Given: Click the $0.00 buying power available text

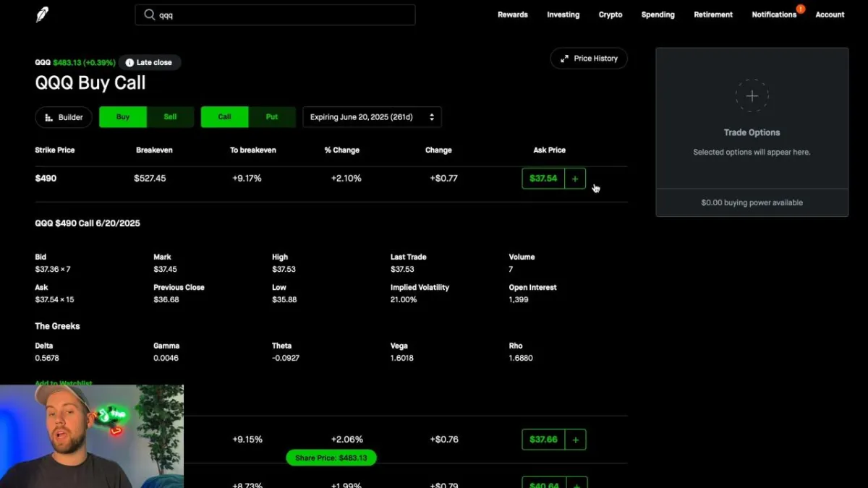Looking at the screenshot, I should click(752, 203).
